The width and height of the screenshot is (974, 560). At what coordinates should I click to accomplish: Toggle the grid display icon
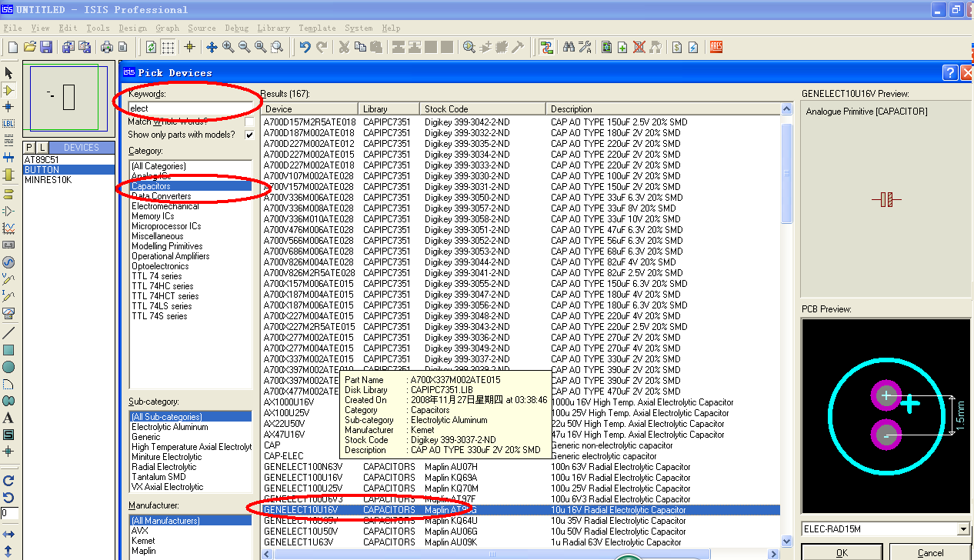pos(168,47)
